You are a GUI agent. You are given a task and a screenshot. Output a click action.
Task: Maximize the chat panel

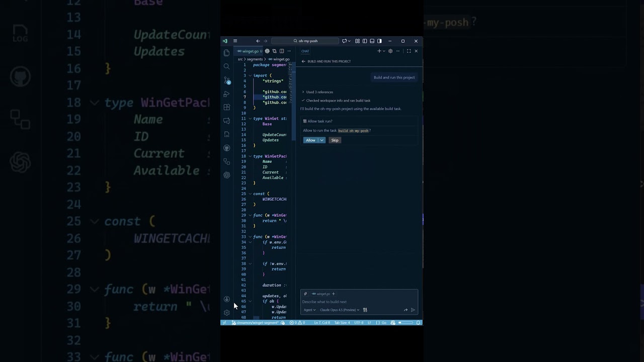[409, 51]
